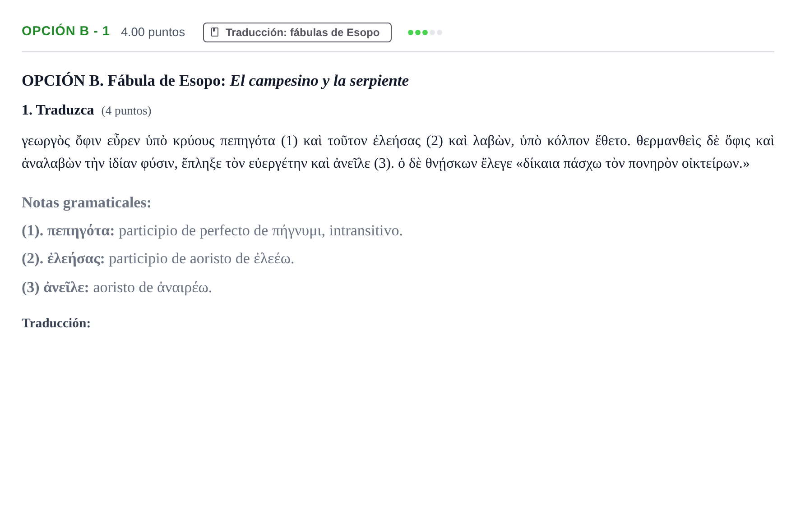Click note (1) about πεπηγότα participle
Screen dimensions: 796x532
pyautogui.click(x=212, y=231)
